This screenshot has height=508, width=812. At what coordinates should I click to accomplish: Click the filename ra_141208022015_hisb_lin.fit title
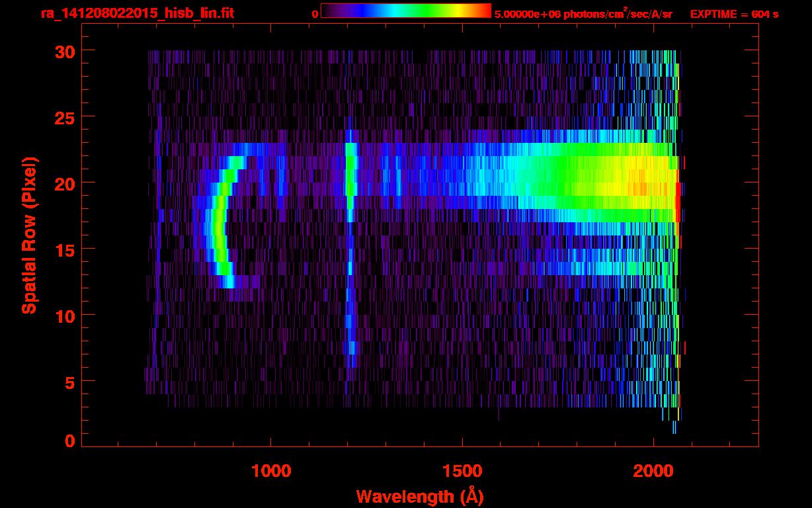[137, 13]
